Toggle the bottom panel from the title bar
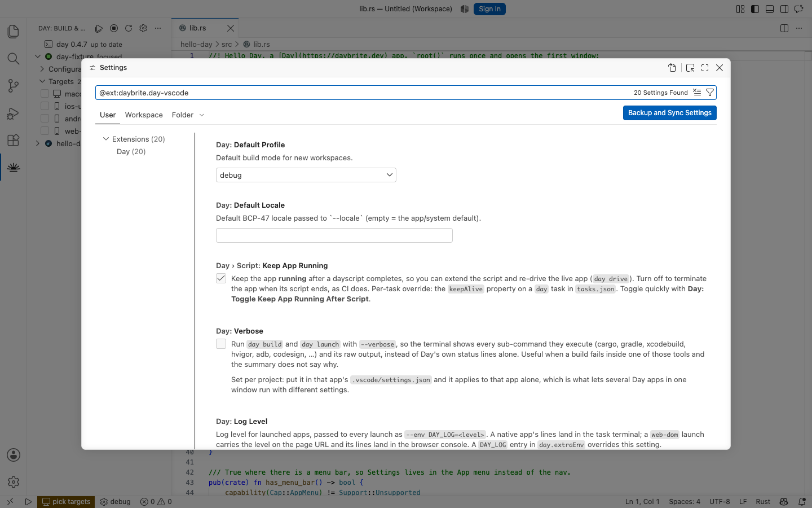This screenshot has height=508, width=812. (x=770, y=9)
